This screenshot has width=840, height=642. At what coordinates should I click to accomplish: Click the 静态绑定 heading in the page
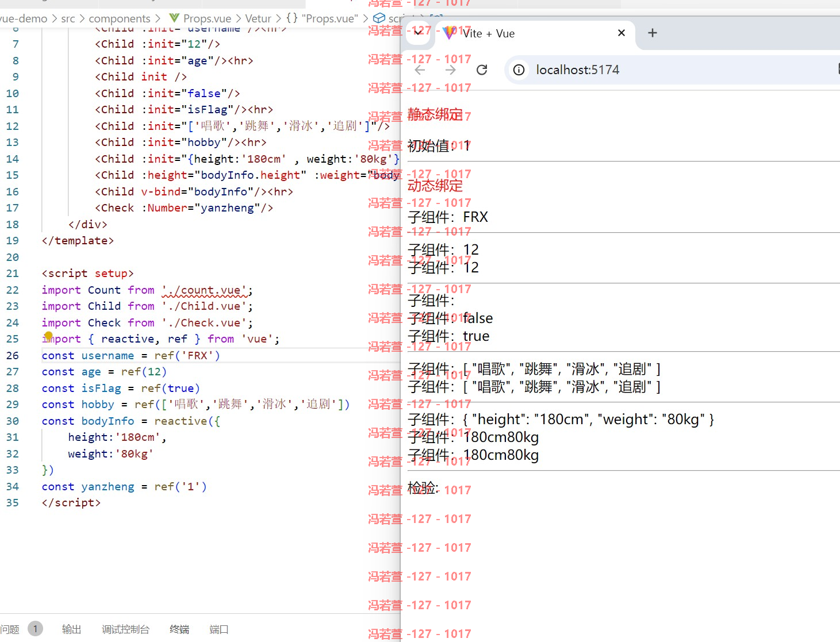pos(435,114)
